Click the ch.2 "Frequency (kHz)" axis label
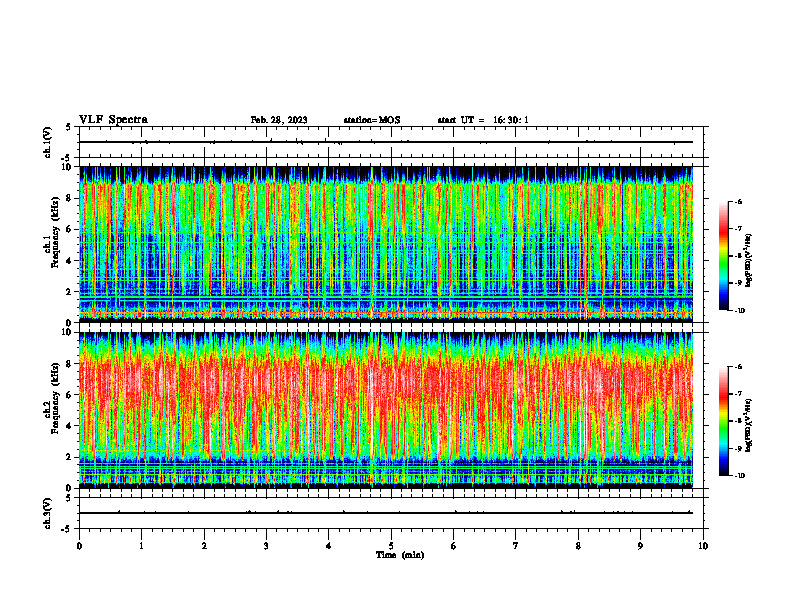 coord(57,398)
